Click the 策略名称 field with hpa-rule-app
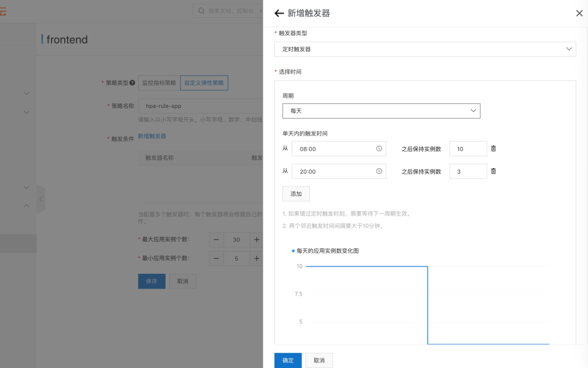The height and width of the screenshot is (368, 588). click(200, 106)
